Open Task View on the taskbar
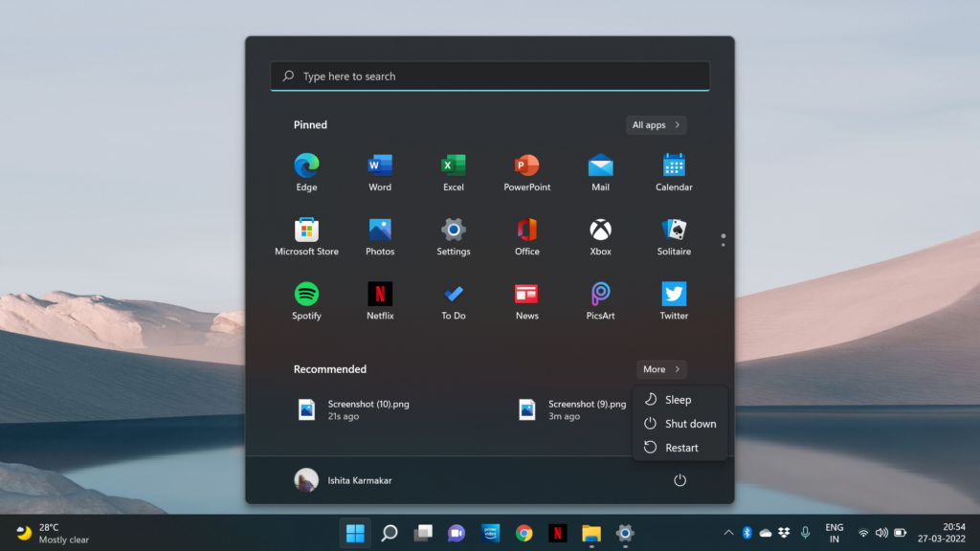This screenshot has height=551, width=980. pos(423,533)
